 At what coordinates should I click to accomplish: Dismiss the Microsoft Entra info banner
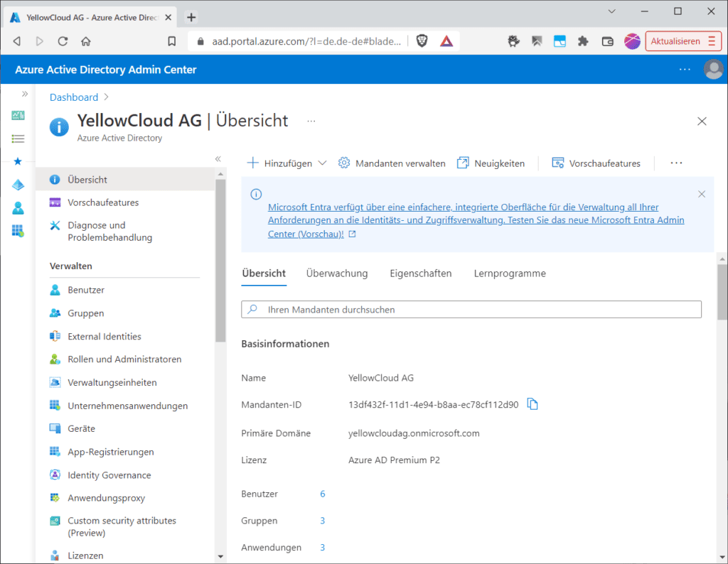pos(702,194)
